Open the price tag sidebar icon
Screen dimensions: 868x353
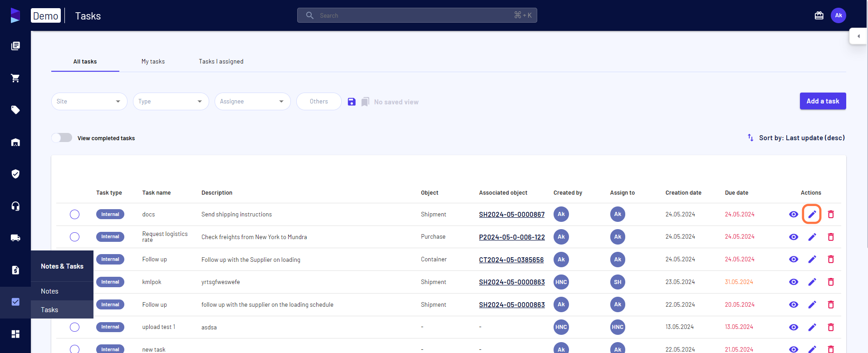pyautogui.click(x=15, y=110)
